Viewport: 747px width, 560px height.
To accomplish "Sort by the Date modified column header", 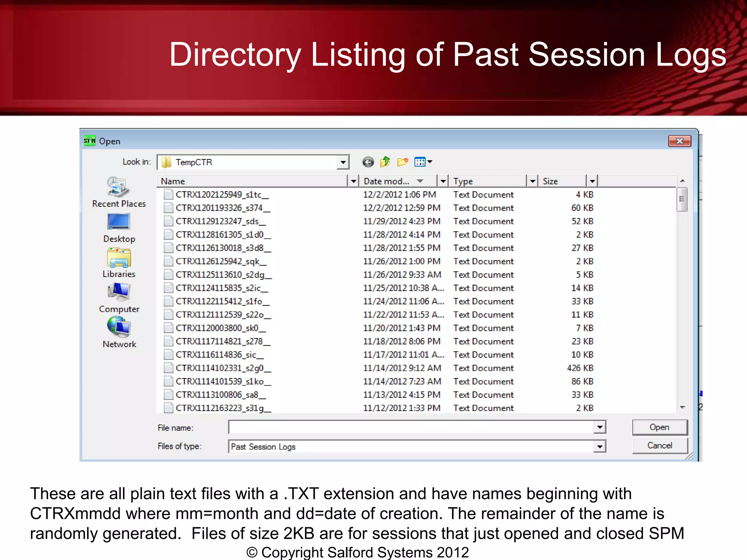I will coord(399,181).
